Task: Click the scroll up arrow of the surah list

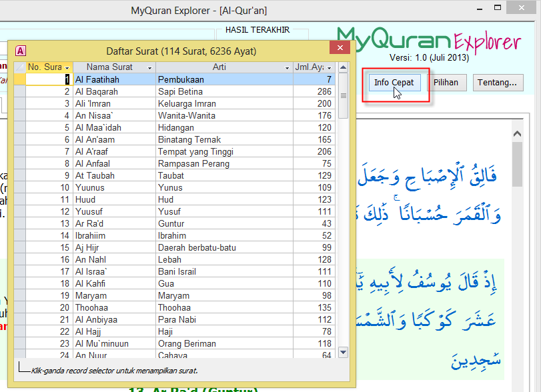Action: [x=344, y=67]
